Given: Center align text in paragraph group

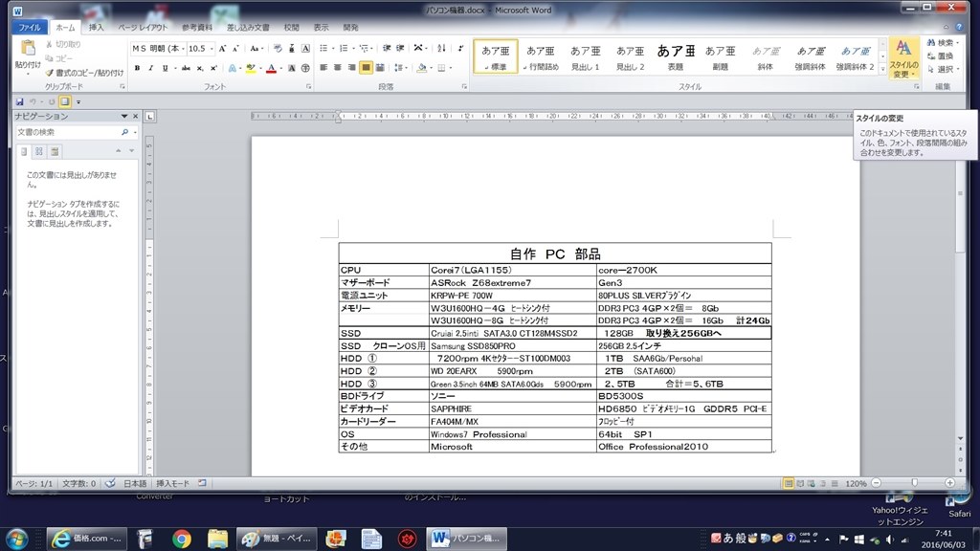Looking at the screenshot, I should click(x=338, y=68).
